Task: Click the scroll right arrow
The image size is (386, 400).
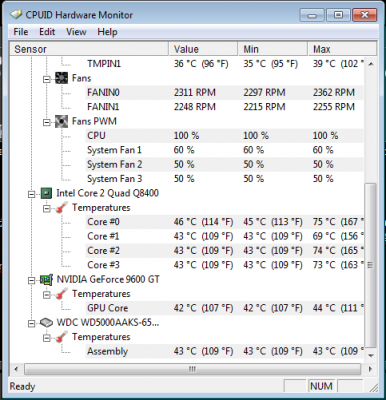Action: click(370, 369)
